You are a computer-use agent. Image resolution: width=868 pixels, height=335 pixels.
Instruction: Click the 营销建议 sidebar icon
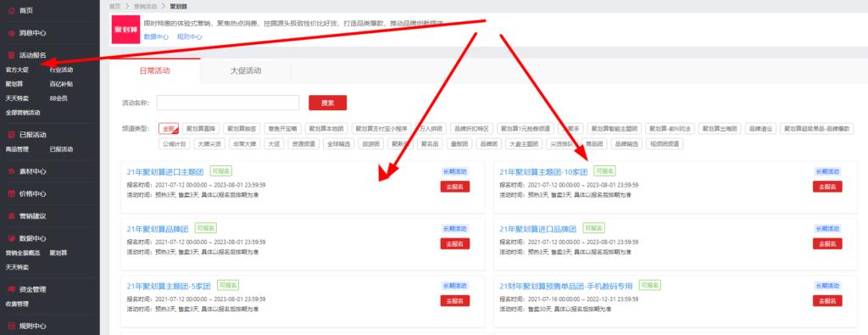click(12, 216)
